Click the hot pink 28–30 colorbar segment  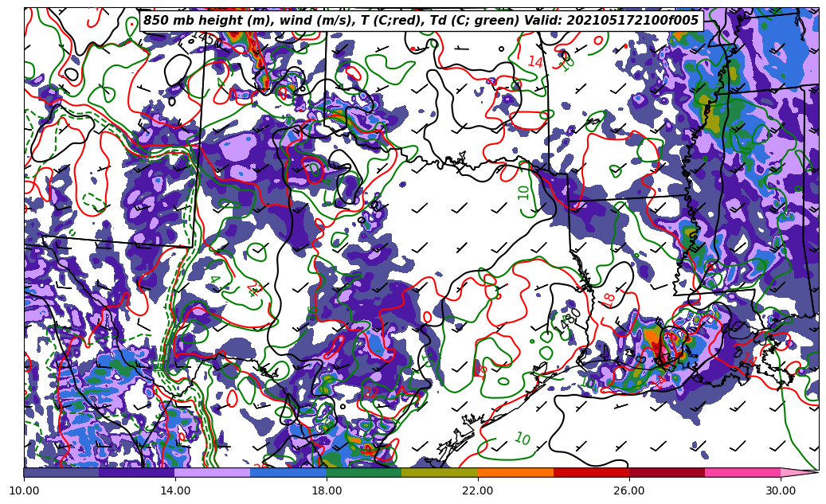pyautogui.click(x=742, y=472)
